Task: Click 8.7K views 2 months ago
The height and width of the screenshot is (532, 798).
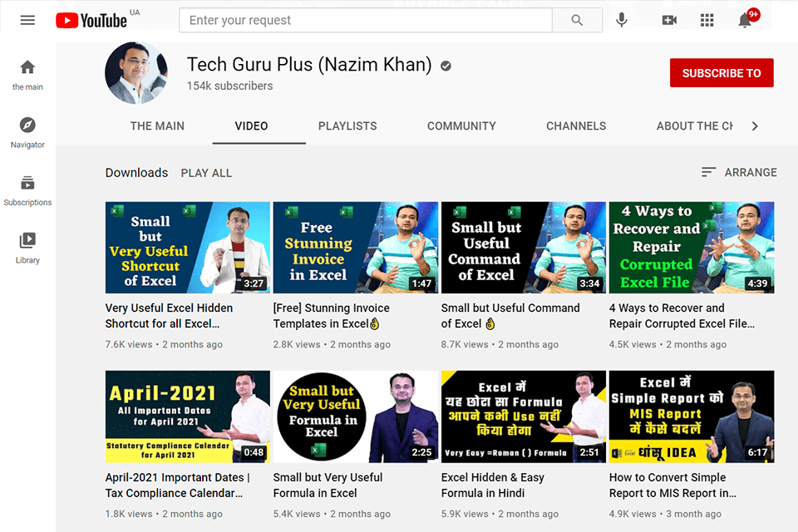Action: click(500, 344)
